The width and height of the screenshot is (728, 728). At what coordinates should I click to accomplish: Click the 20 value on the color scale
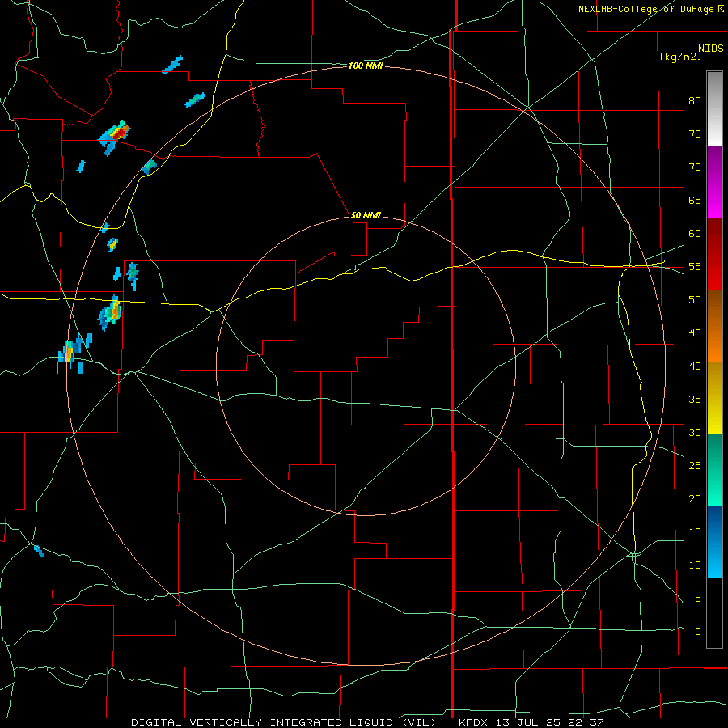695,498
